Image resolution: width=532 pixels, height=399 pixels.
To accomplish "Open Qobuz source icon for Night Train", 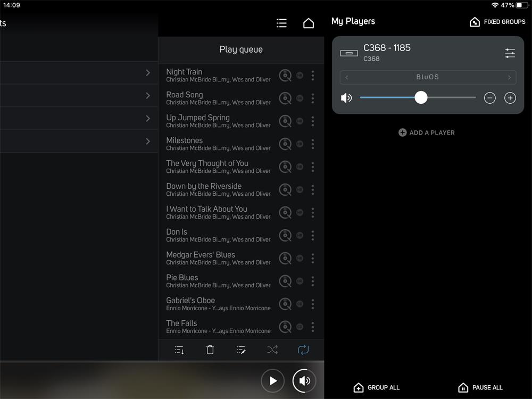I will pyautogui.click(x=286, y=76).
